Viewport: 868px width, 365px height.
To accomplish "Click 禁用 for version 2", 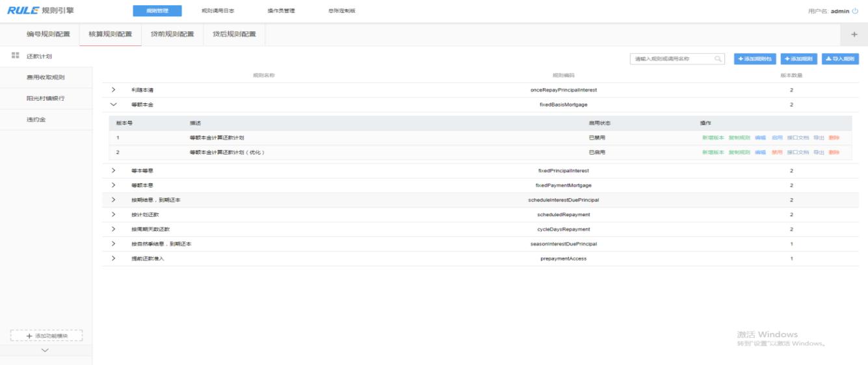I will click(777, 152).
